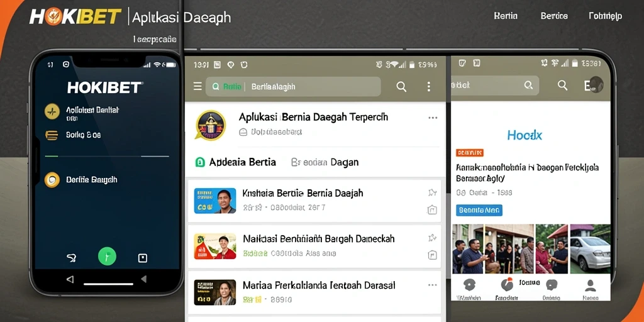Click the orange tag above the right phone's headline
Image resolution: width=644 pixels, height=322 pixels.
[469, 153]
